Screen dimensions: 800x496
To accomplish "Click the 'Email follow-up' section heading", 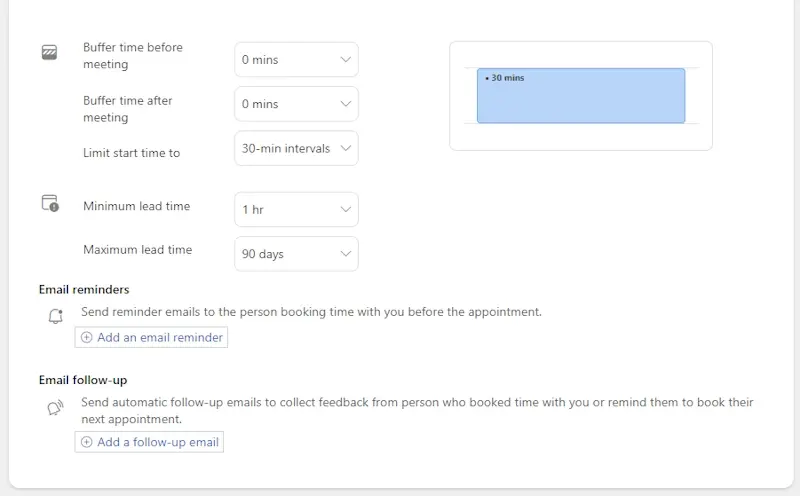I will click(83, 380).
